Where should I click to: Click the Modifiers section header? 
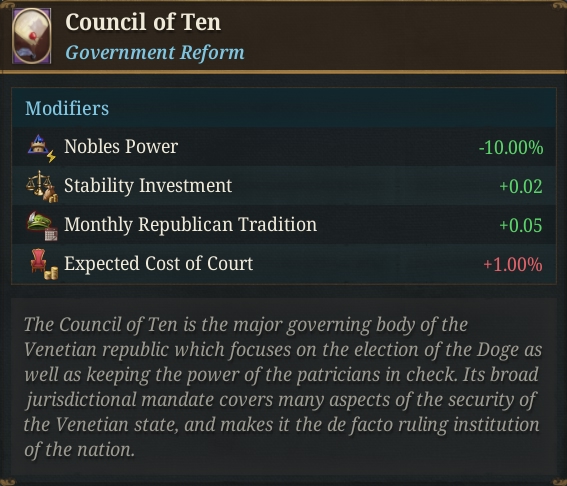pos(67,108)
